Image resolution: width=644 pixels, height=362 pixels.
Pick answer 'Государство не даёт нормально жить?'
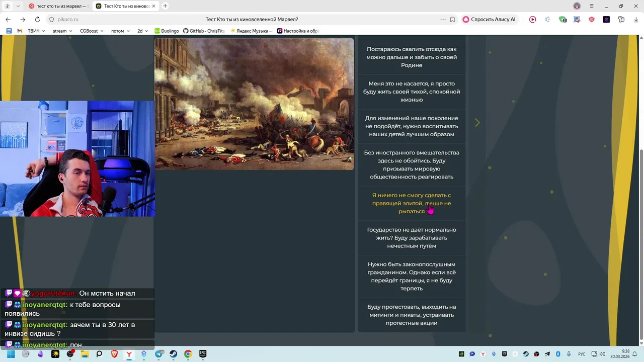pyautogui.click(x=412, y=238)
